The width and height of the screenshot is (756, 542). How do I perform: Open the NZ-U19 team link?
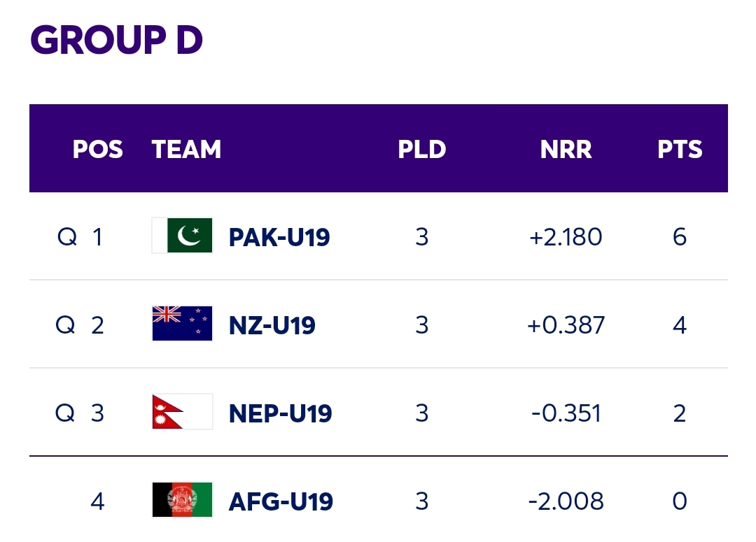coord(272,325)
